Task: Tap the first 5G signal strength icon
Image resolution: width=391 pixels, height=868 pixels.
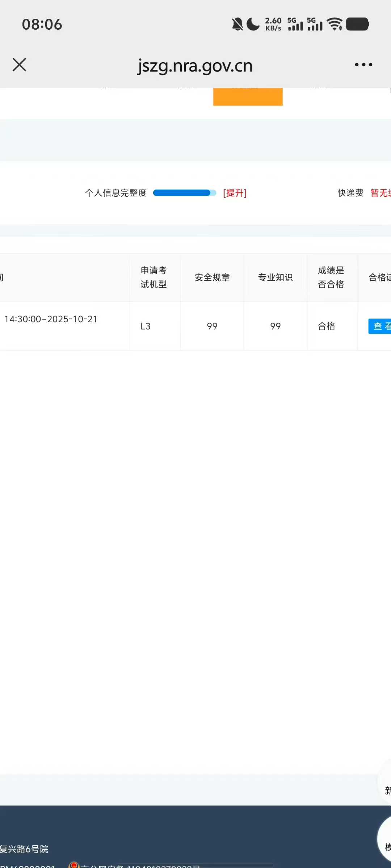Action: click(x=295, y=25)
